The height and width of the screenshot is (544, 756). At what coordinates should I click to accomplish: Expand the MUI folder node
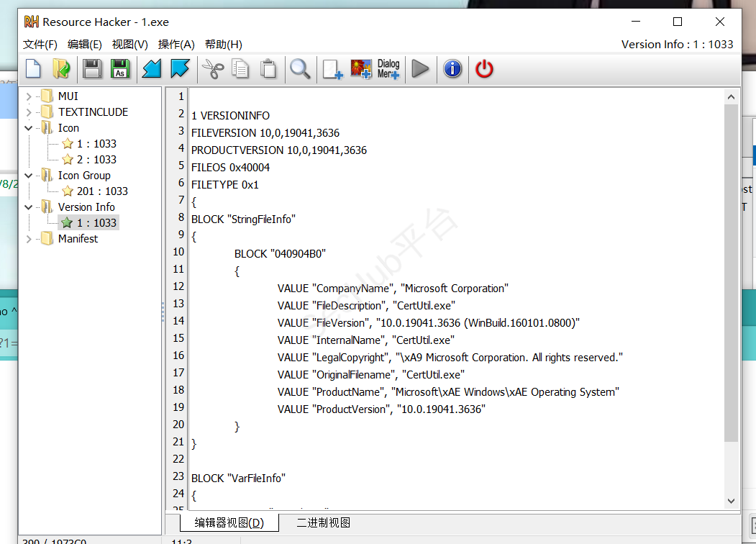(x=29, y=96)
